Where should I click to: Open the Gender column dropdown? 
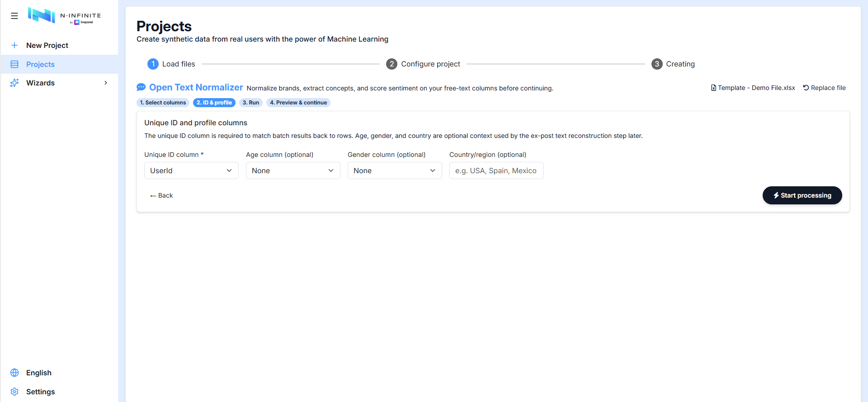(395, 170)
